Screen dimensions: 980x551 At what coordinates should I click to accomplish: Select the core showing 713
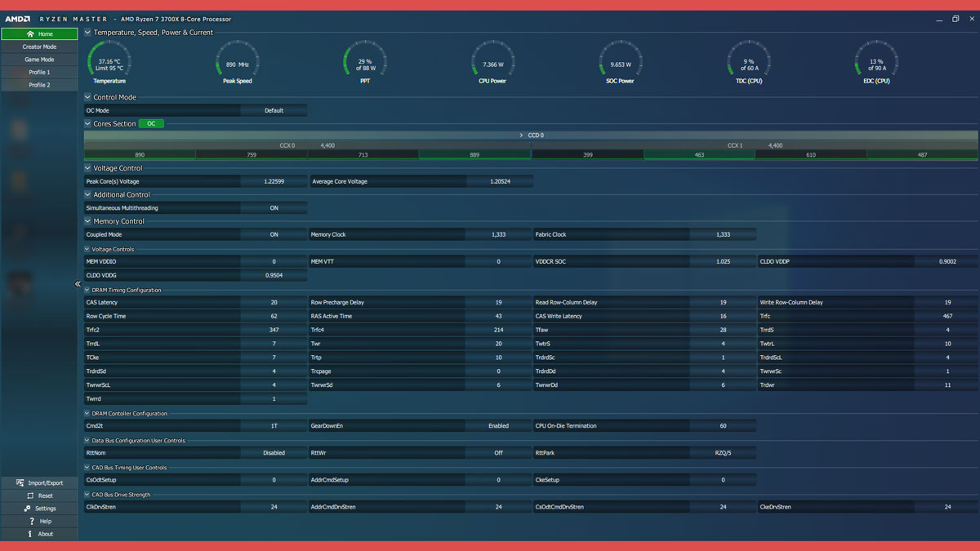(363, 154)
